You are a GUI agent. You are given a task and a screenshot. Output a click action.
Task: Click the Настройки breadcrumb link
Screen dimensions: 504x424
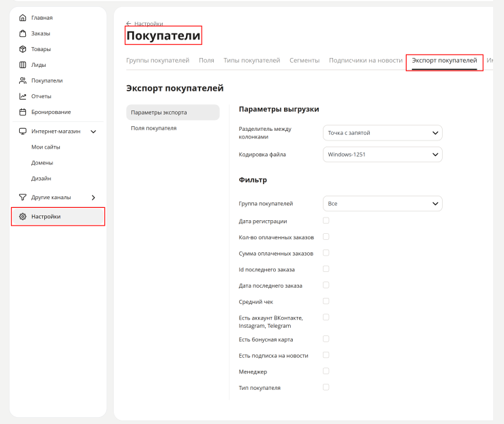click(148, 23)
